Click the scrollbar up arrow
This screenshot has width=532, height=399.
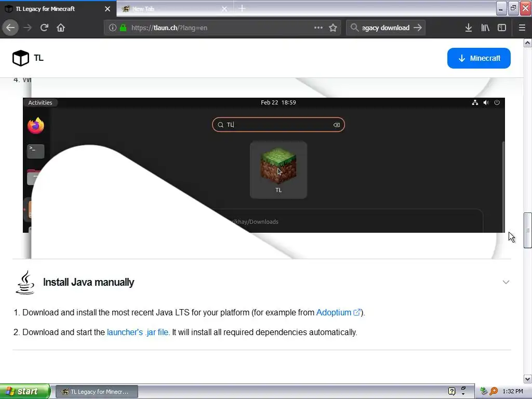(x=528, y=43)
